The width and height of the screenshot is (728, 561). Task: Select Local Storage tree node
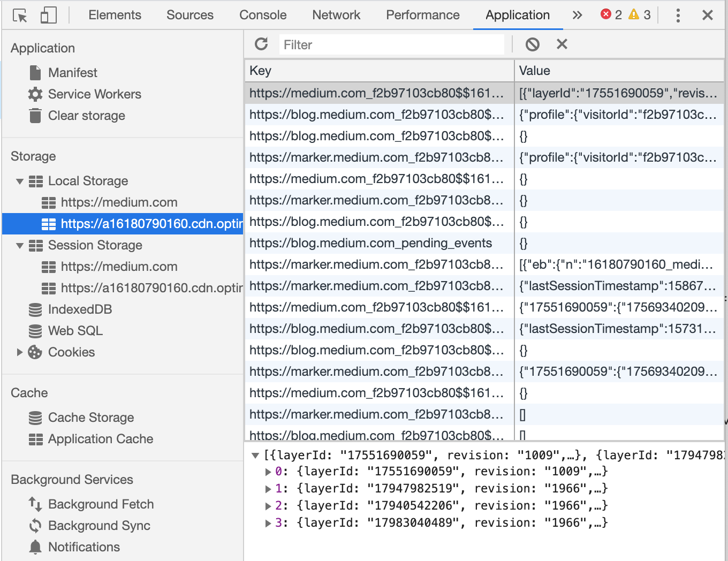(88, 180)
